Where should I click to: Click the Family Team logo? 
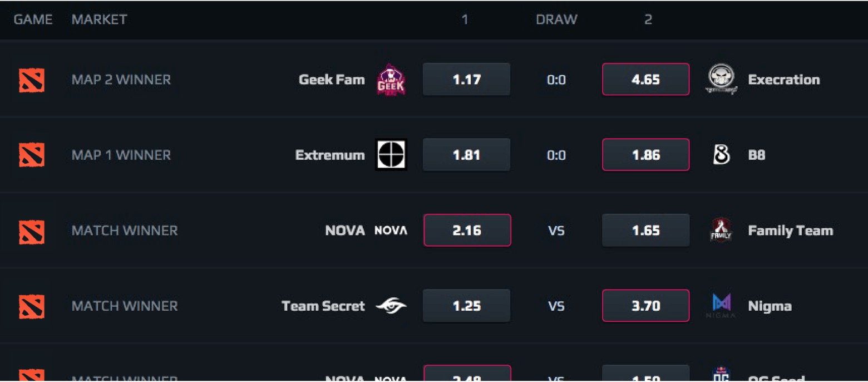click(722, 230)
